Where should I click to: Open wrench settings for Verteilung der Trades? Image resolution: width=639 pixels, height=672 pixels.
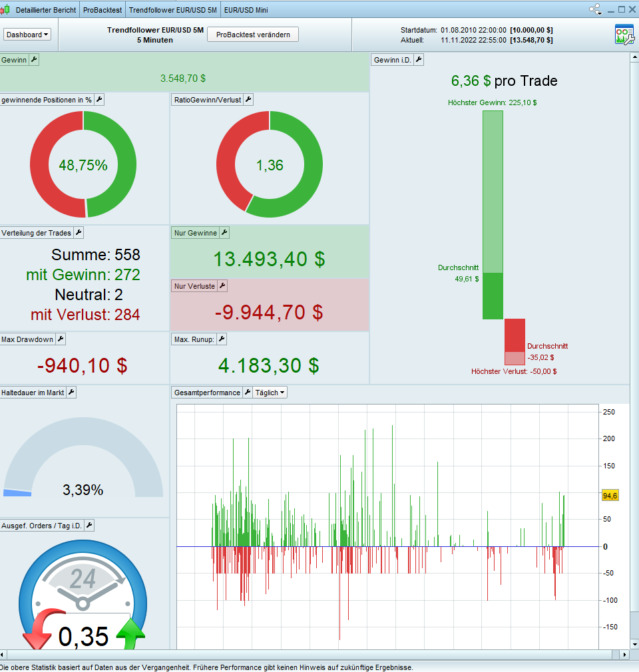click(79, 233)
